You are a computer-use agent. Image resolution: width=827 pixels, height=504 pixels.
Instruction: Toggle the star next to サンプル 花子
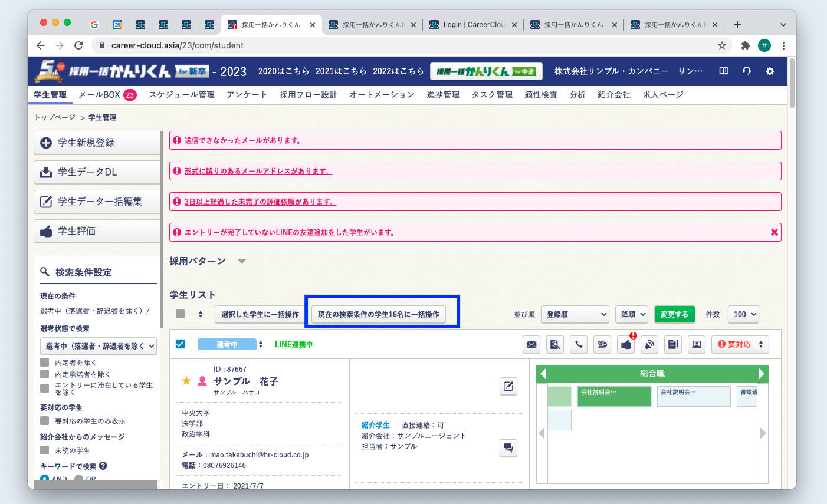point(187,381)
